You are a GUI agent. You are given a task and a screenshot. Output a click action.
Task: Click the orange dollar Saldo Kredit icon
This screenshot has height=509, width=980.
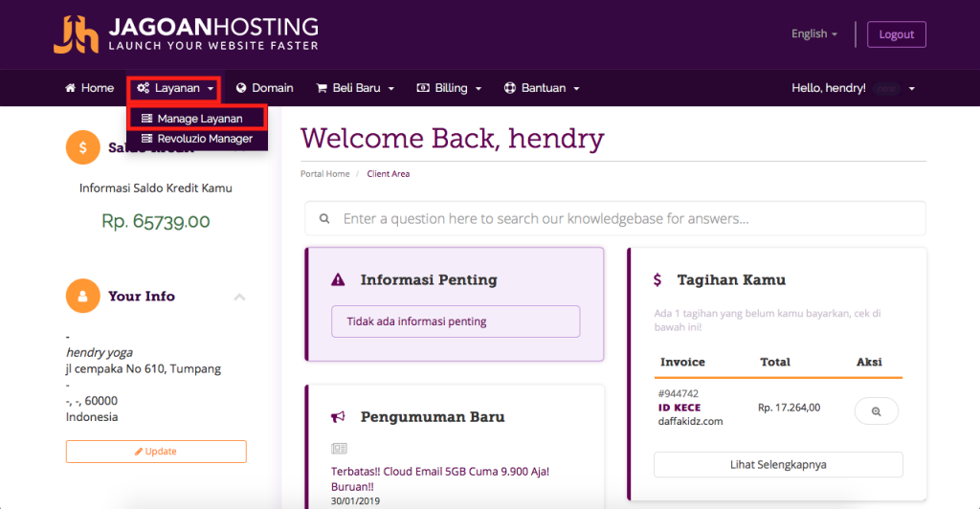(82, 147)
